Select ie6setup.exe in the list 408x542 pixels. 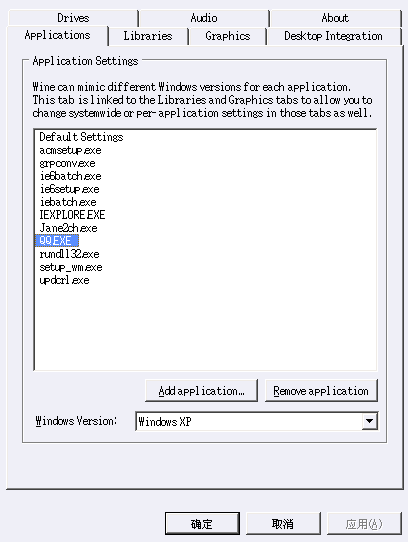69,189
